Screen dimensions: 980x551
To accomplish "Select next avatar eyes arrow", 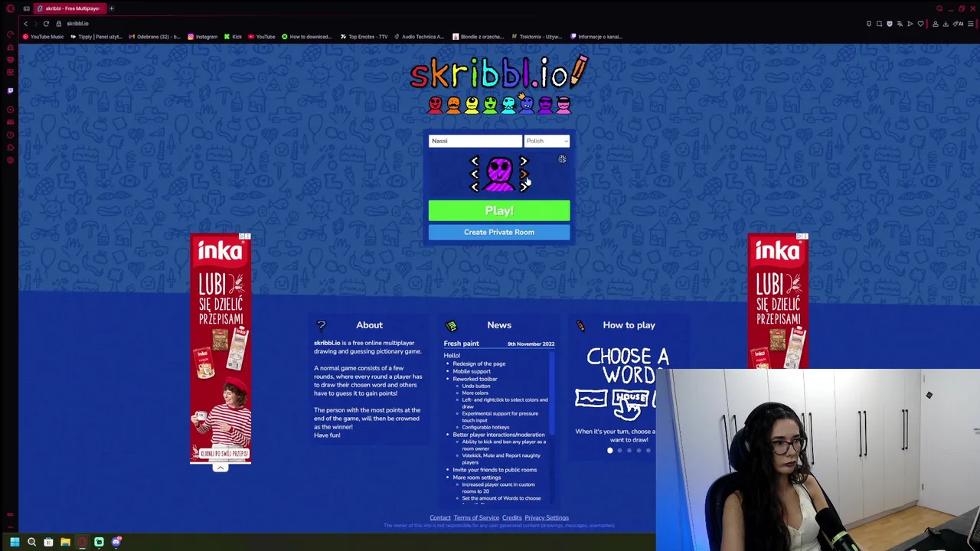I will pos(524,161).
